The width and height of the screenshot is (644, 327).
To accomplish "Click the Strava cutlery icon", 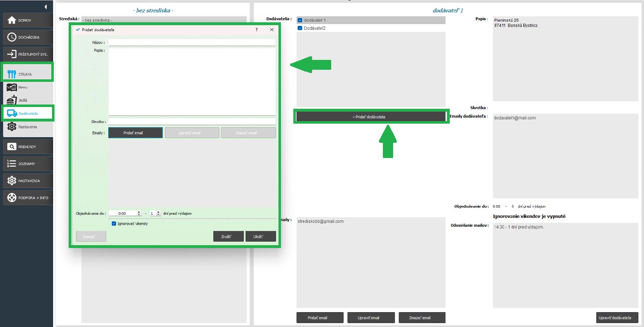I will click(x=12, y=74).
